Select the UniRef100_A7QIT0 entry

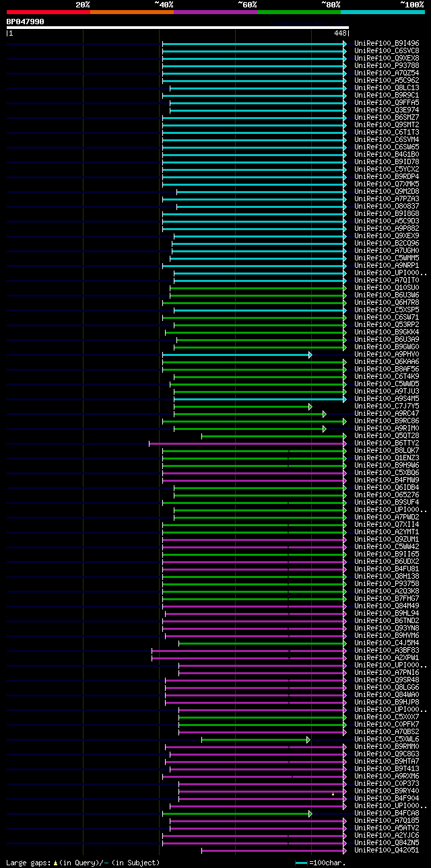coord(387,280)
